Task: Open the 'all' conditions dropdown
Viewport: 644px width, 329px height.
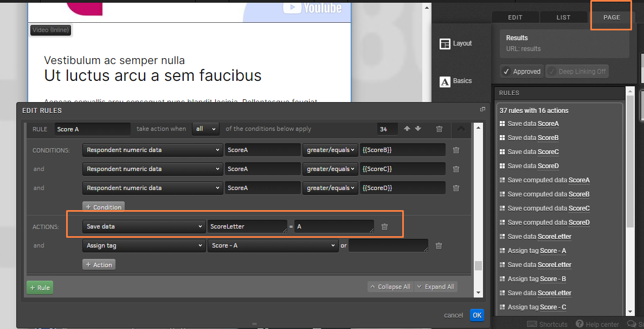Action: (x=206, y=129)
